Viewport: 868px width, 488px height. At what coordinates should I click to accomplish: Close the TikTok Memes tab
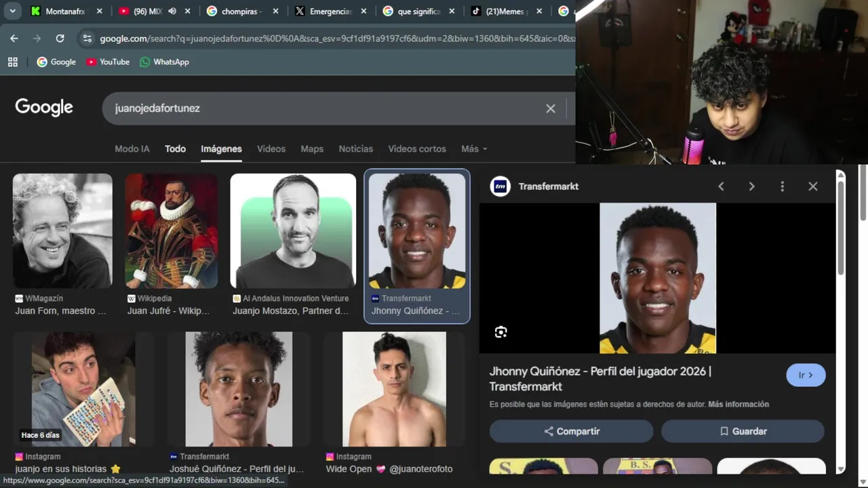click(x=540, y=11)
